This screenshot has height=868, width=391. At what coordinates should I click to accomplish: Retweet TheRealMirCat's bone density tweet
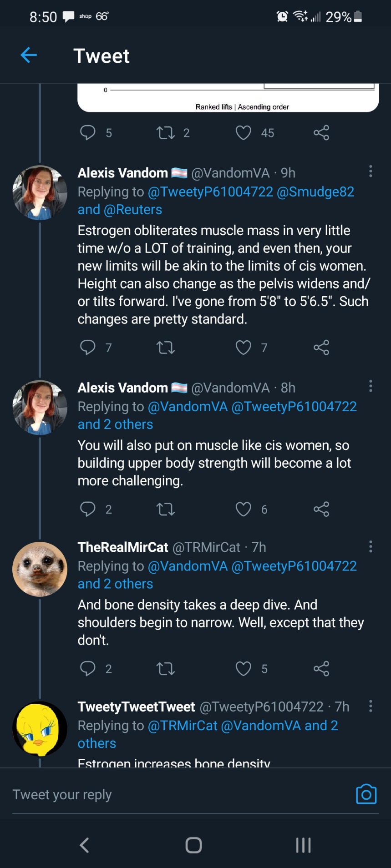[x=165, y=669]
